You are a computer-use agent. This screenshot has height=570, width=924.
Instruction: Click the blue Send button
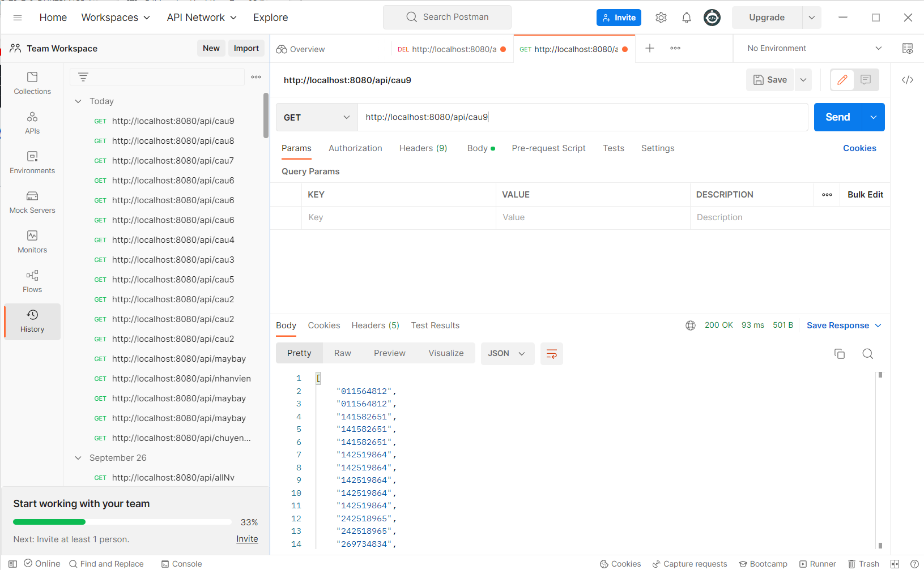[838, 117]
